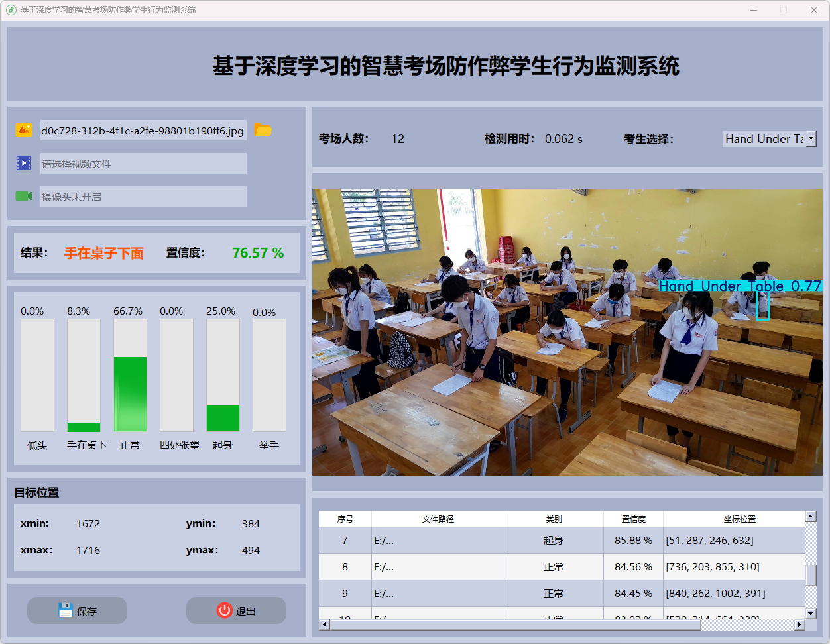The height and width of the screenshot is (644, 830).
Task: Click the 85.88 % confidence cell
Action: coord(633,541)
